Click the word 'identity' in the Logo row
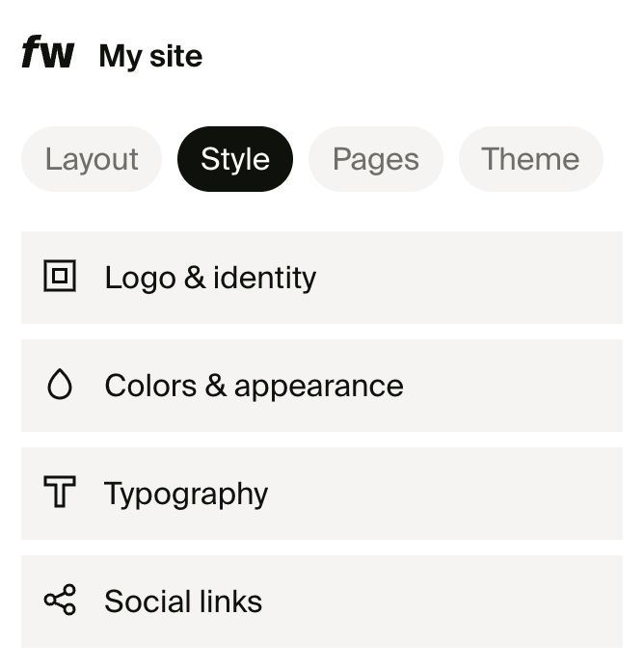 pos(264,278)
